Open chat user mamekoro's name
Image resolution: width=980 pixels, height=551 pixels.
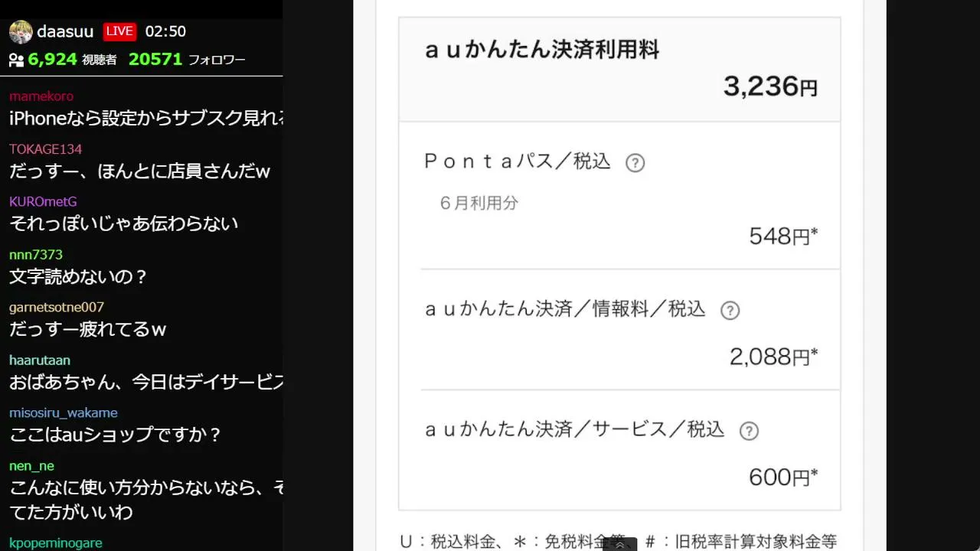[41, 96]
